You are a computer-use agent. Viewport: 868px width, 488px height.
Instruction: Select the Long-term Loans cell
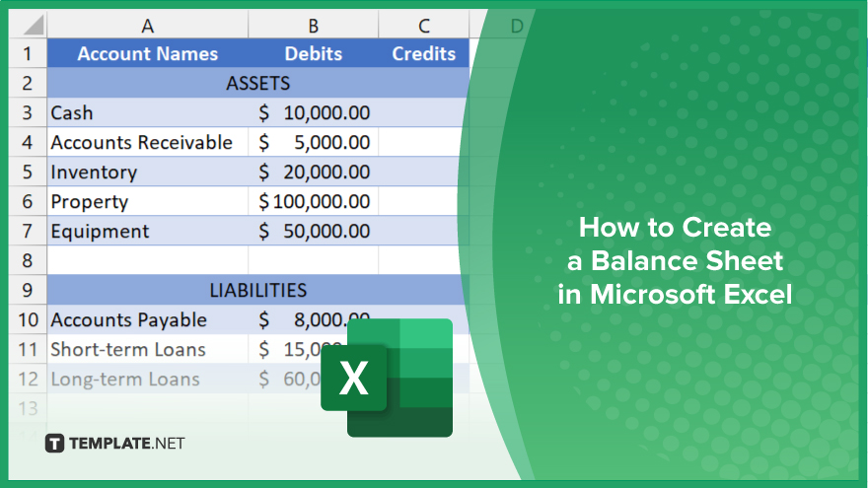[147, 379]
